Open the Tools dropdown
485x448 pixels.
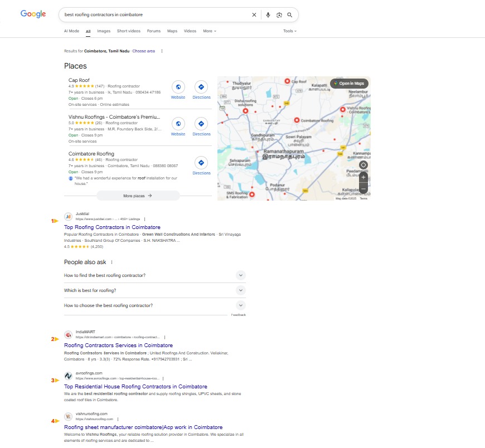(x=290, y=31)
